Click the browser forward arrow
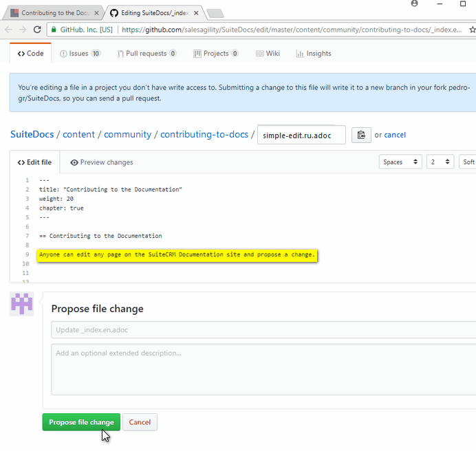The width and height of the screenshot is (476, 451). tap(23, 30)
